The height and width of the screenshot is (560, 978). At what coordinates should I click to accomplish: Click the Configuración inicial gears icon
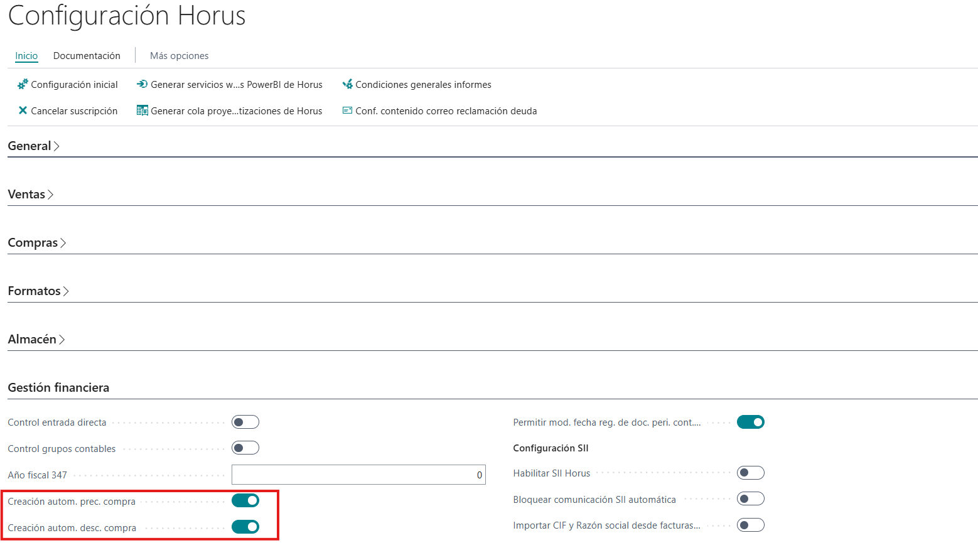[23, 84]
